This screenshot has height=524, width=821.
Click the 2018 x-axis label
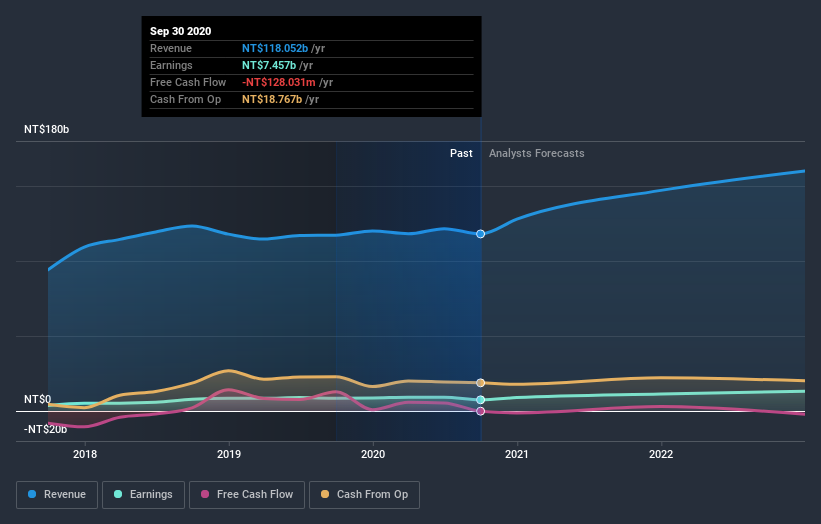click(x=85, y=454)
